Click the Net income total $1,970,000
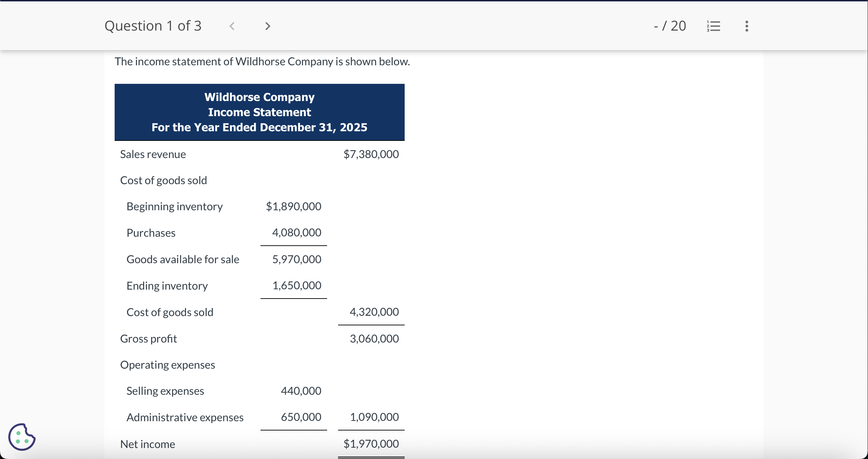The height and width of the screenshot is (459, 868). [371, 444]
